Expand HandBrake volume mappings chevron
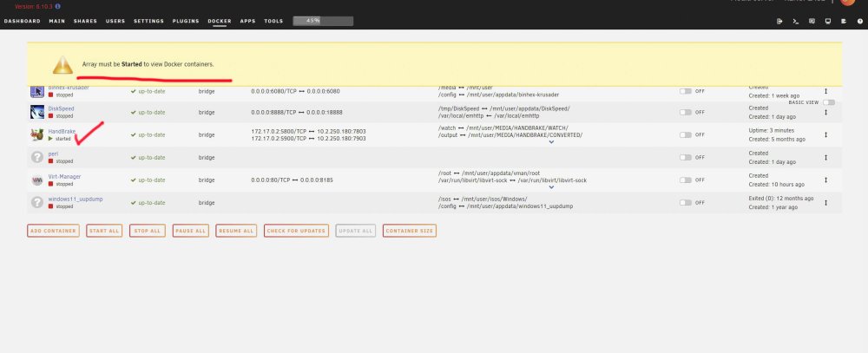The image size is (868, 353). coord(551,141)
